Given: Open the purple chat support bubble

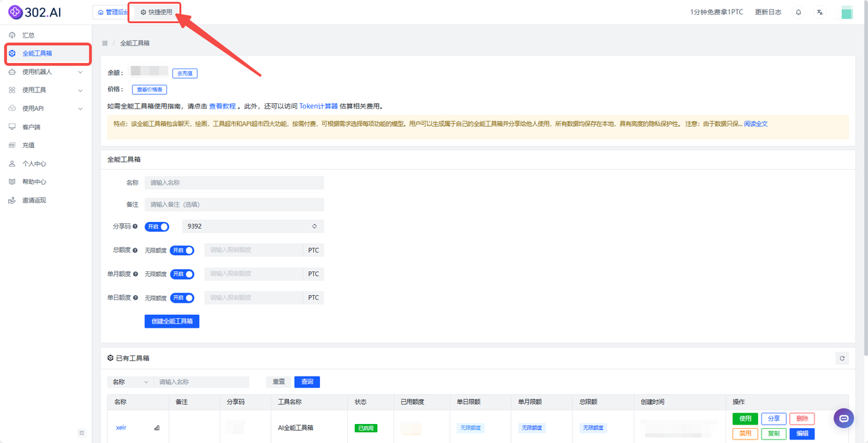Looking at the screenshot, I should pos(844,419).
